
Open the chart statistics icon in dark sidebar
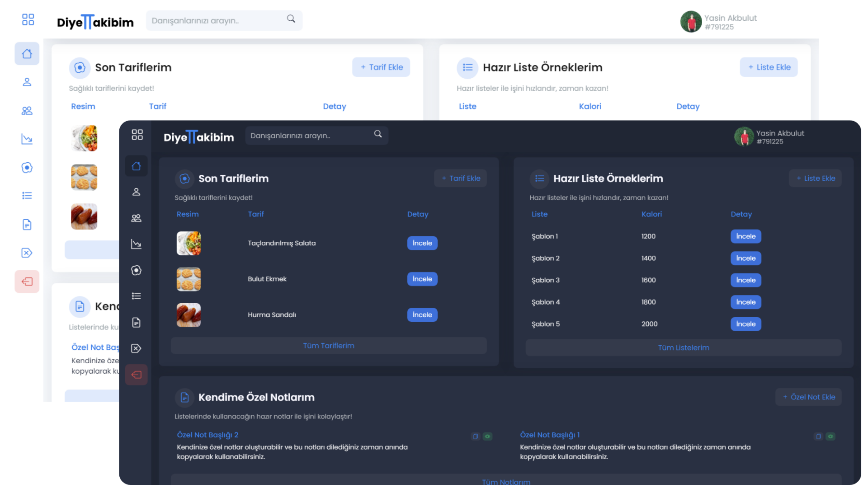(x=136, y=244)
